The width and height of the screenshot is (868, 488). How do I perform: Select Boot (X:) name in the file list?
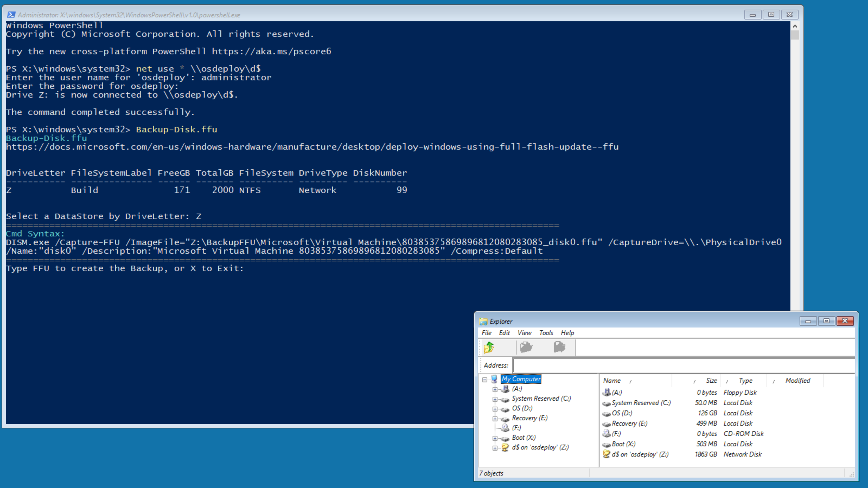pos(623,444)
